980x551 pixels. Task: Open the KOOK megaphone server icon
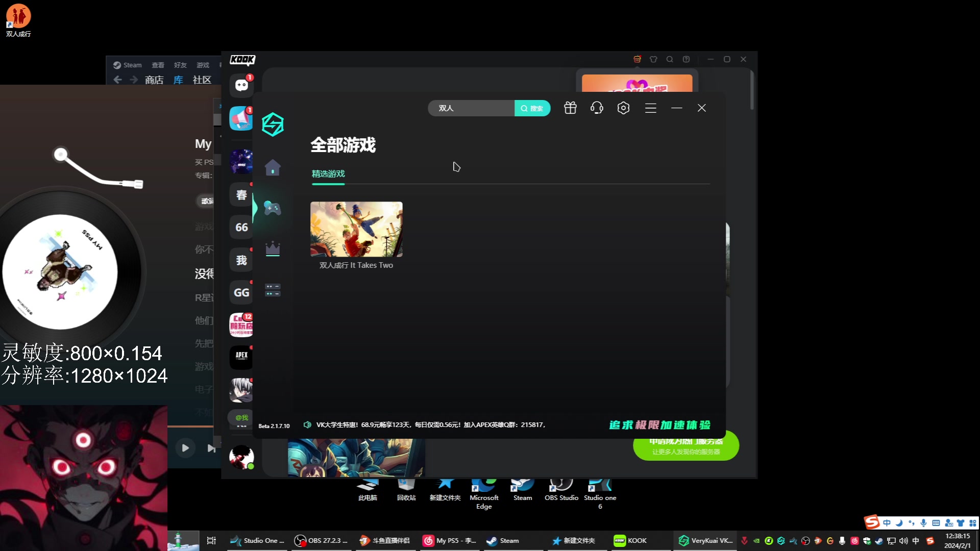(x=241, y=118)
